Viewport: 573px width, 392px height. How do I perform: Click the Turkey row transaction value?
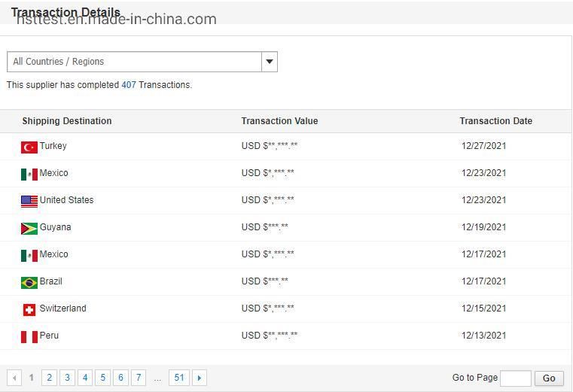click(270, 146)
